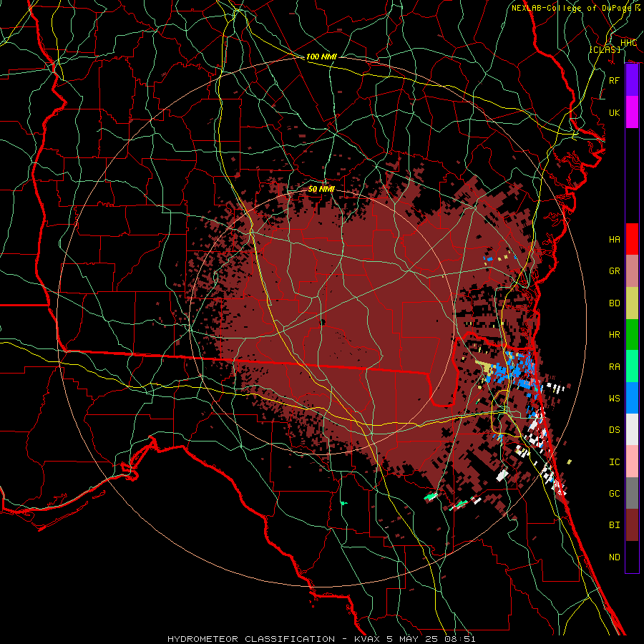Select the WS blue legend swatch

point(632,398)
